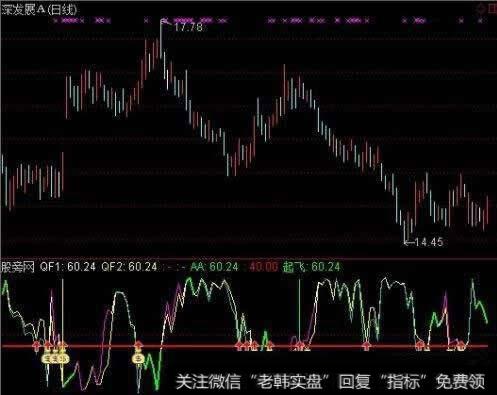Click the 起飞: 60.24 indicator label
The height and width of the screenshot is (395, 497).
(311, 267)
